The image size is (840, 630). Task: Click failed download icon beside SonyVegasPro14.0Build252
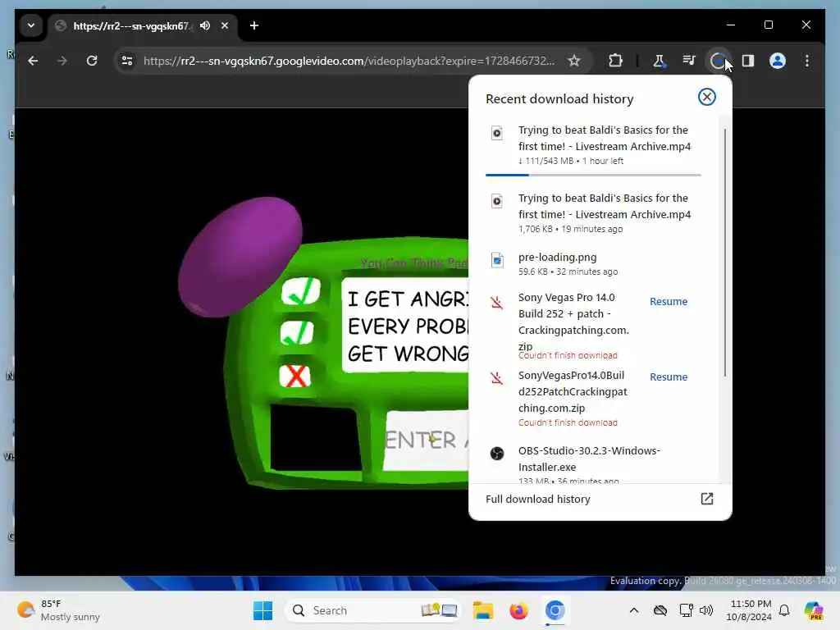pos(496,378)
